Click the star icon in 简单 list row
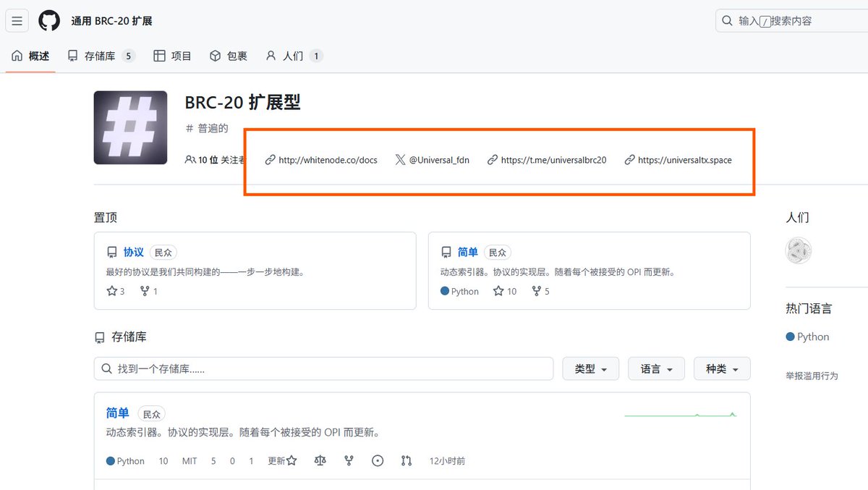The height and width of the screenshot is (490, 868). tap(292, 460)
